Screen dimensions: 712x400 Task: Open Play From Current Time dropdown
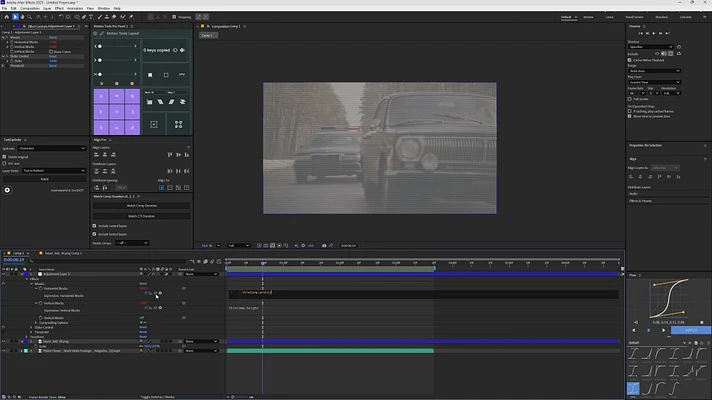click(x=654, y=82)
